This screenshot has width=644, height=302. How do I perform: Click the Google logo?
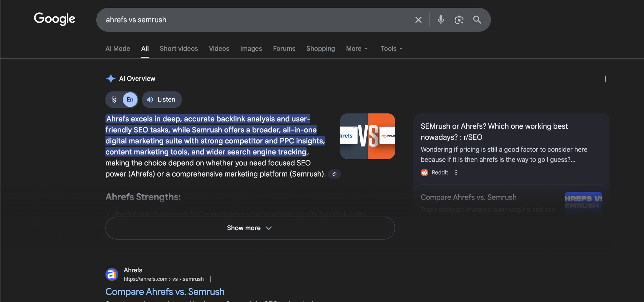click(54, 19)
